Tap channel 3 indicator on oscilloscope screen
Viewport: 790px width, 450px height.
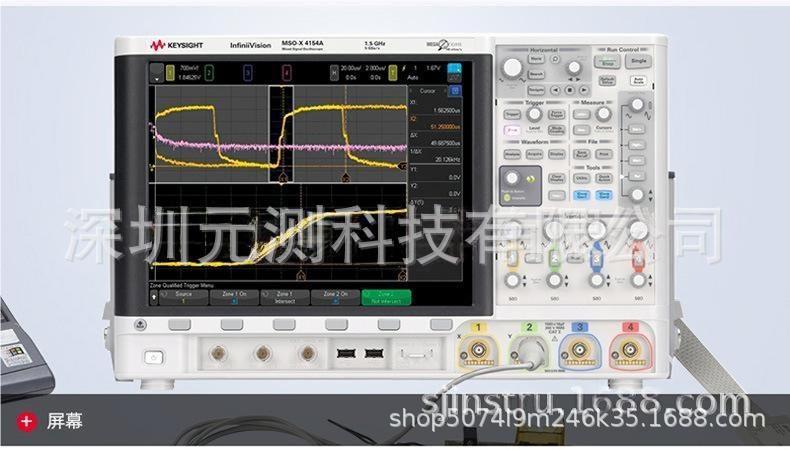247,73
